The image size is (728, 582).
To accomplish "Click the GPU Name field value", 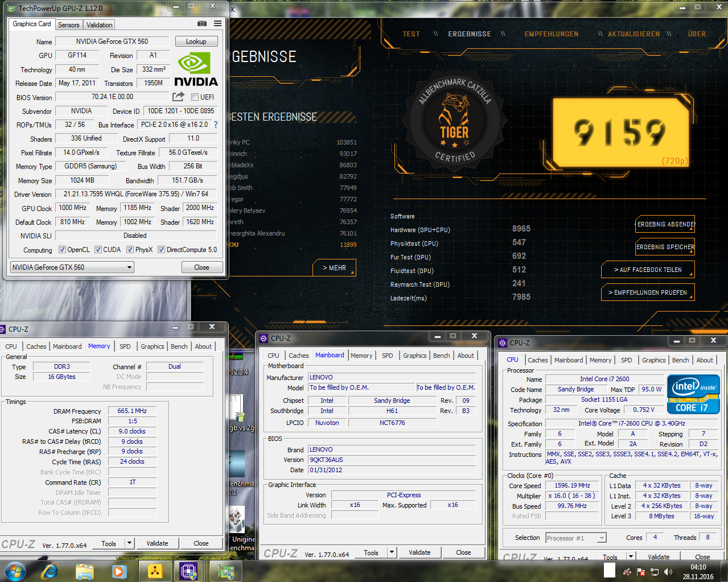I will point(112,42).
